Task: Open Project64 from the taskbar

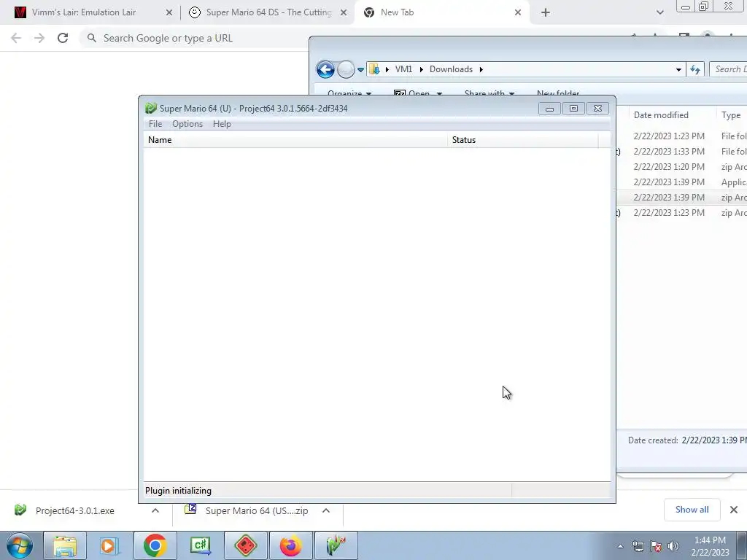Action: (x=336, y=545)
